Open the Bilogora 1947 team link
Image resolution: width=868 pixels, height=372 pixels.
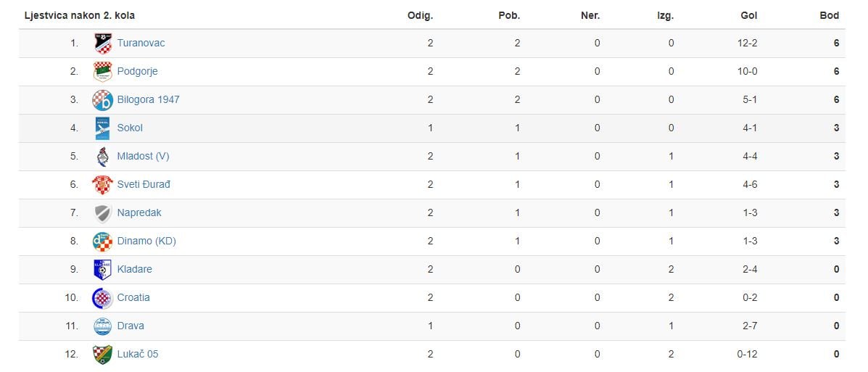pos(149,99)
